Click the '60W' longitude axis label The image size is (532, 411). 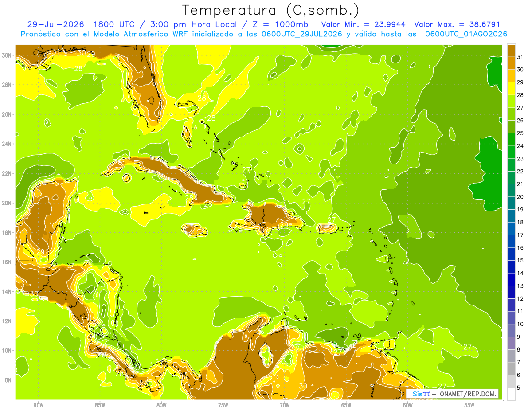pyautogui.click(x=408, y=405)
